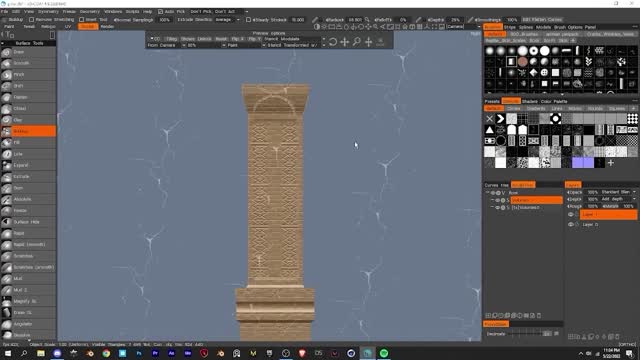Pick the white chevron arrow stencil
The width and height of the screenshot is (640, 360).
coord(500,119)
